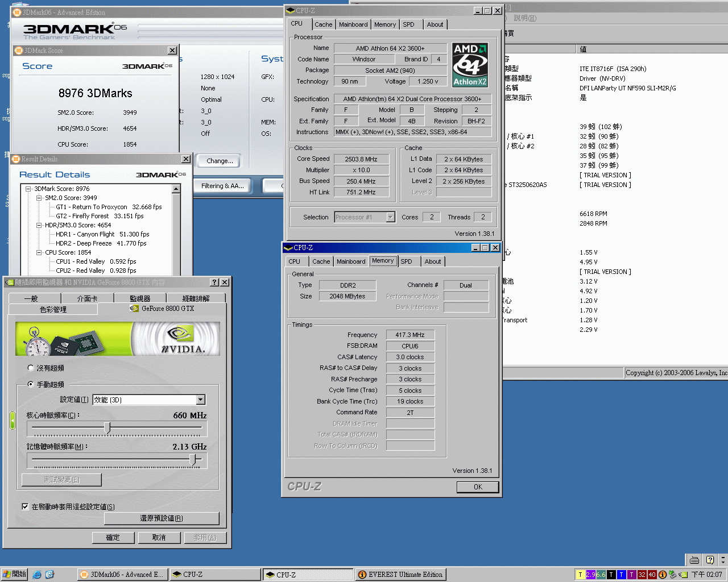Select GT1 - Return To Proxycon result row
The height and width of the screenshot is (582, 728).
click(x=109, y=207)
